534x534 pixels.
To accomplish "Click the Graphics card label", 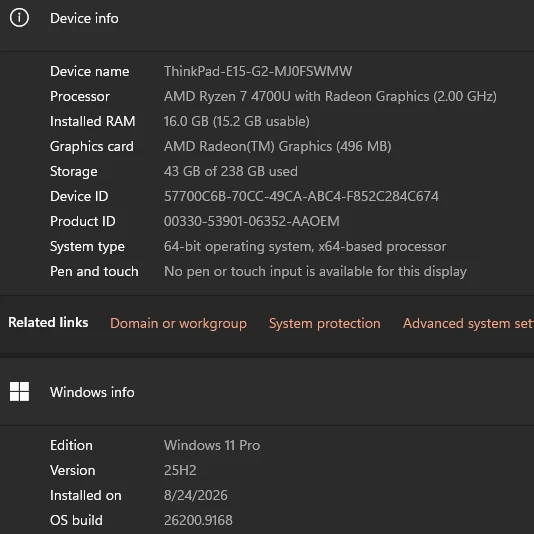I will (92, 146).
